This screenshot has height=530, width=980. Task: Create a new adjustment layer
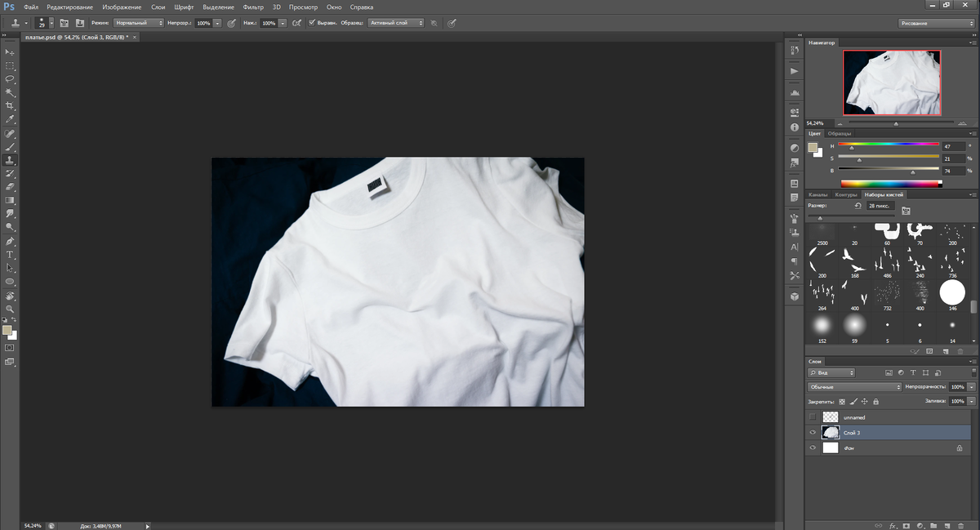click(x=920, y=525)
